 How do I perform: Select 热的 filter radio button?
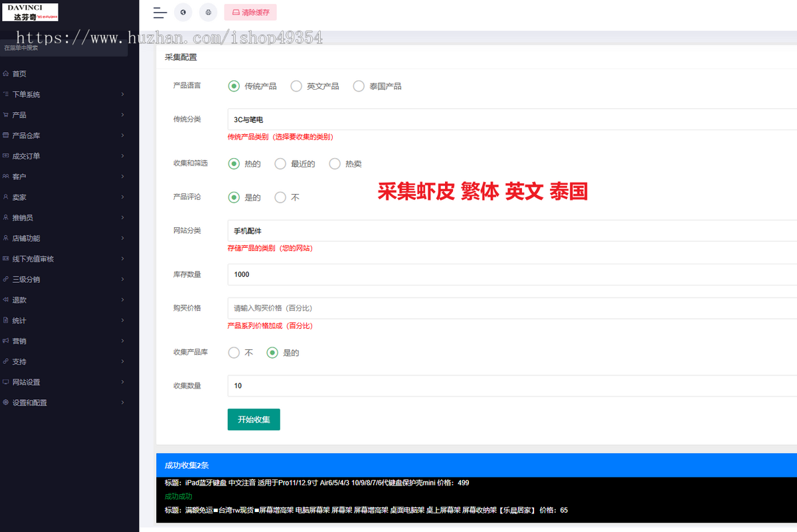point(233,163)
